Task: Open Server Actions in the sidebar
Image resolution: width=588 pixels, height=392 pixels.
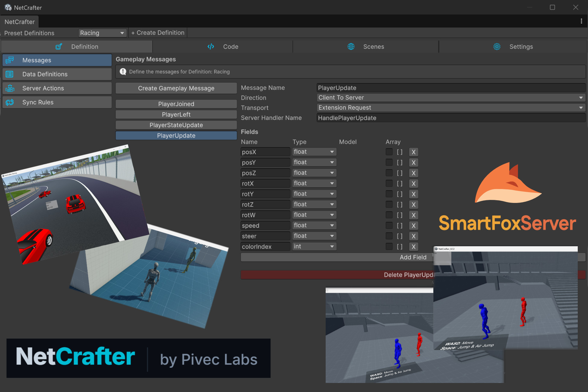Action: [57, 88]
